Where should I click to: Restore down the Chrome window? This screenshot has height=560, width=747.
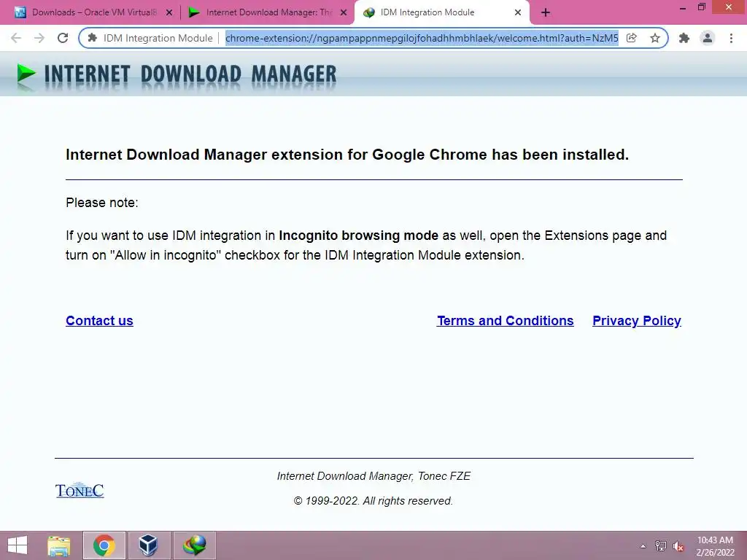tap(702, 7)
